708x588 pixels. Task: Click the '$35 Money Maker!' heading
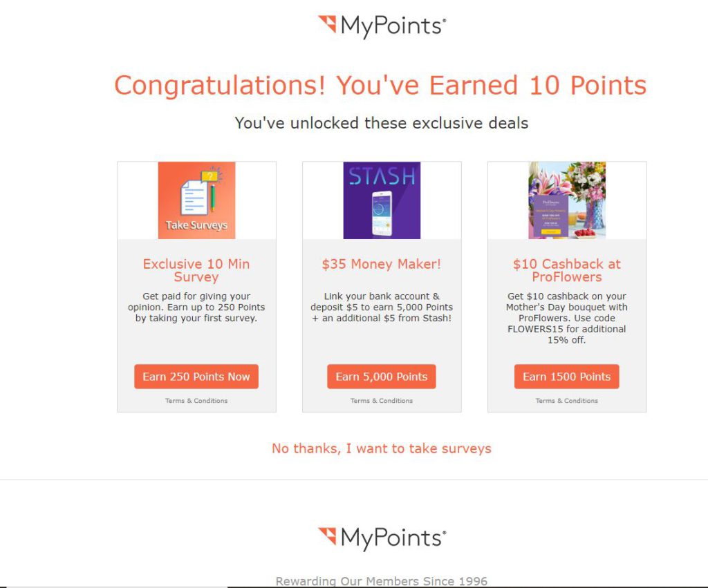pyautogui.click(x=381, y=264)
